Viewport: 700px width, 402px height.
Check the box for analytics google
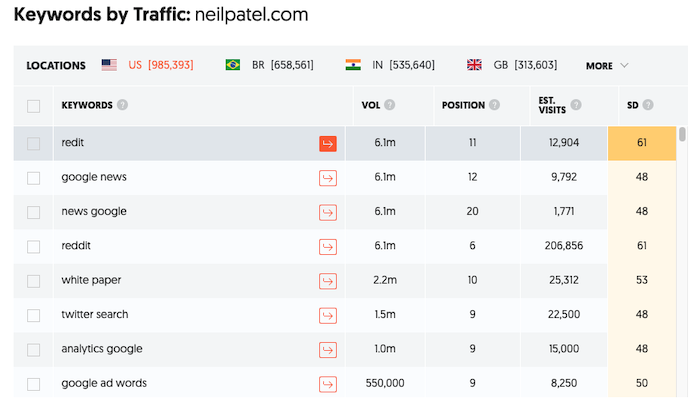33,350
